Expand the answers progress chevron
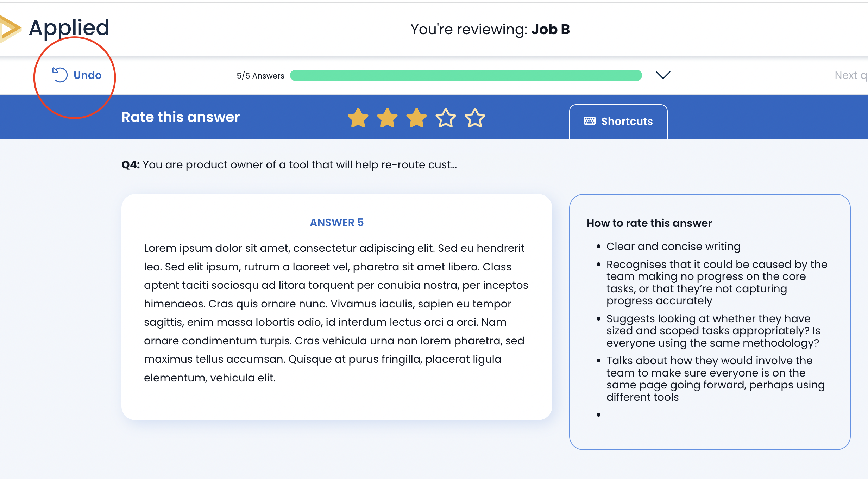The image size is (868, 479). 663,75
